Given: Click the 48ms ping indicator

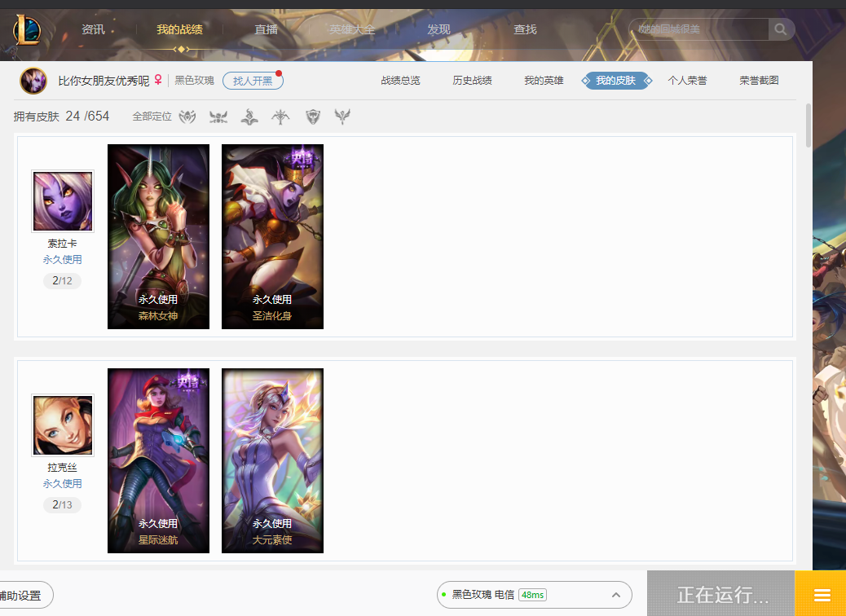Looking at the screenshot, I should (532, 595).
